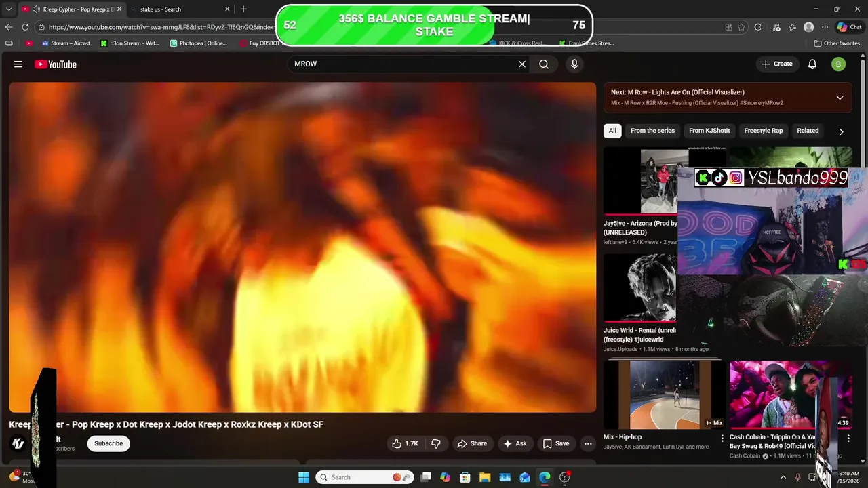Clear the MROW search text
The height and width of the screenshot is (488, 868).
click(x=522, y=64)
